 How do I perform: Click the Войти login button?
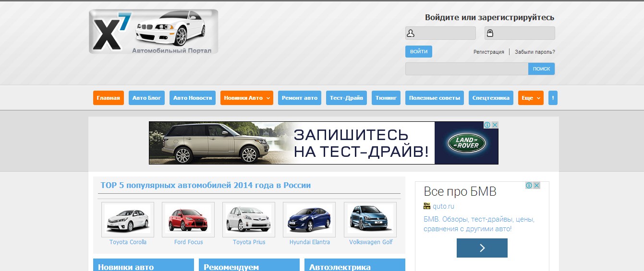[x=419, y=51]
